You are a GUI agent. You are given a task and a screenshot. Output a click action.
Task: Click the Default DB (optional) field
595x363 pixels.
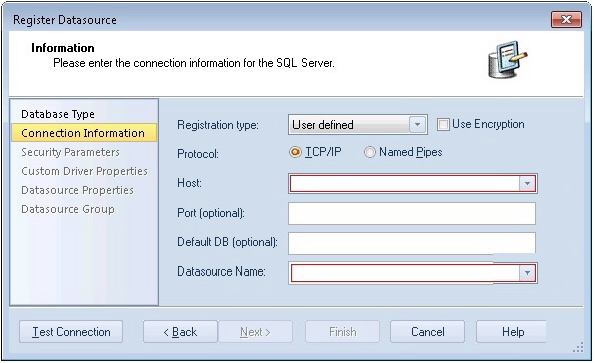coord(412,243)
